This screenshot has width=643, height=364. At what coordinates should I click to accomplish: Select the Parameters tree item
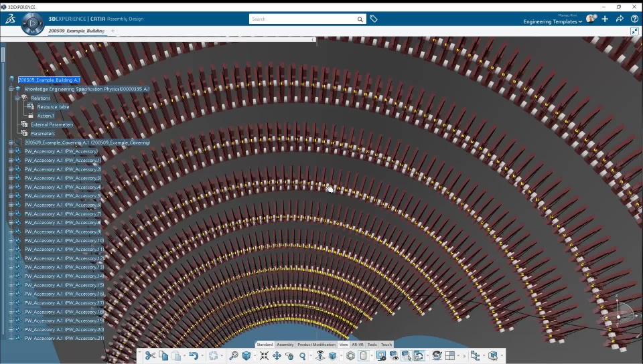pyautogui.click(x=43, y=133)
